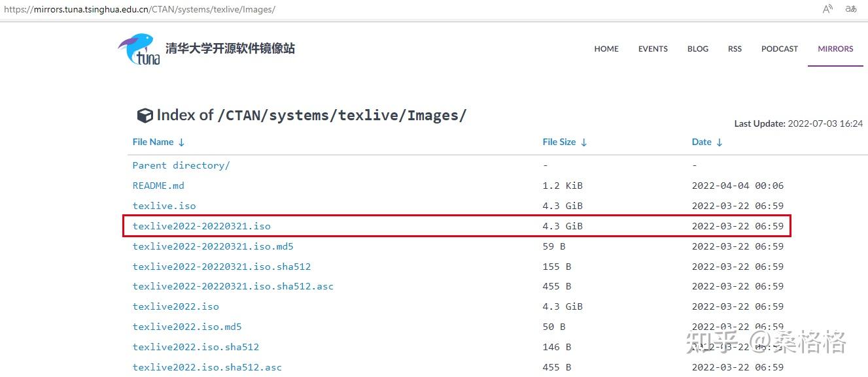Open the README.md link

click(x=158, y=186)
